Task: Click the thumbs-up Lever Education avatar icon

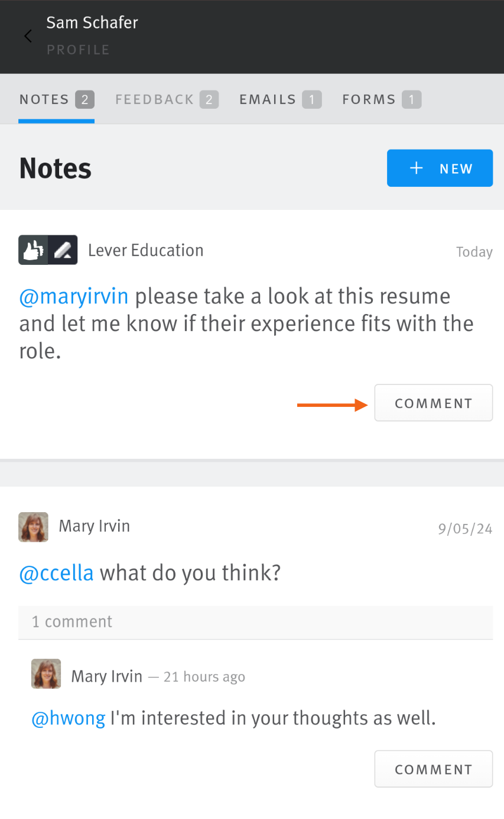Action: (48, 250)
